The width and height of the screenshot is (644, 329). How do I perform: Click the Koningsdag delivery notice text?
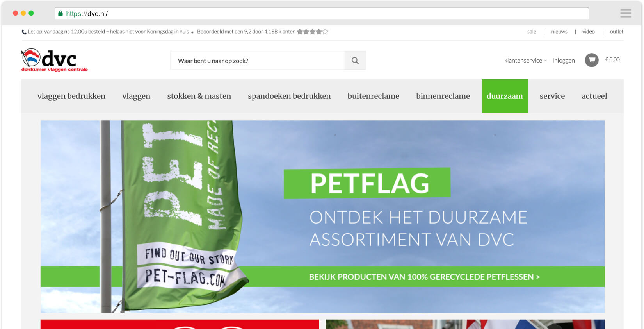click(x=109, y=32)
